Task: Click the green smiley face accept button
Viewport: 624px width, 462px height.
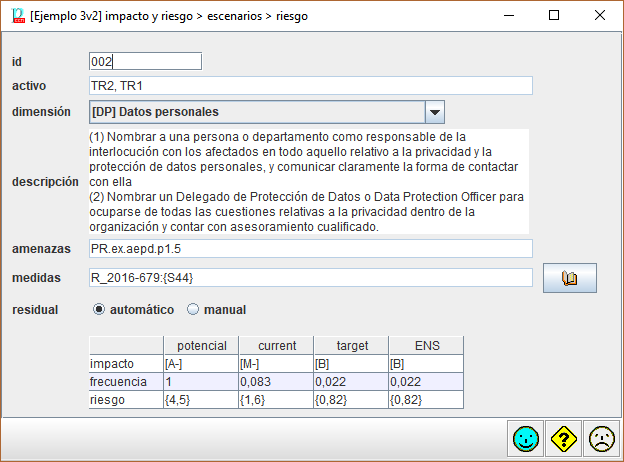Action: click(525, 438)
